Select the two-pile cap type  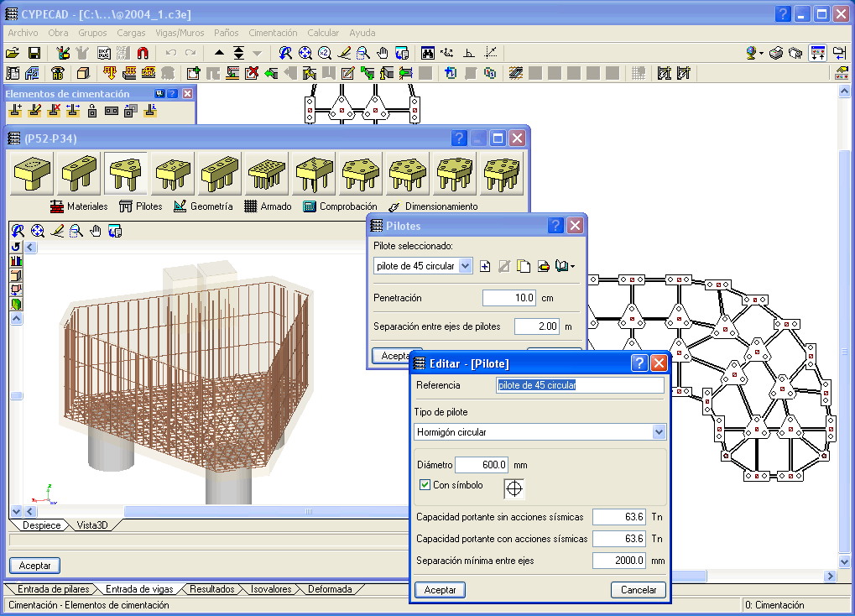click(79, 174)
